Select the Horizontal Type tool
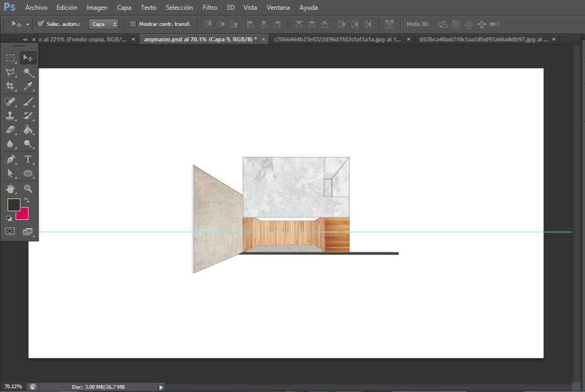585x392 pixels. [x=28, y=159]
